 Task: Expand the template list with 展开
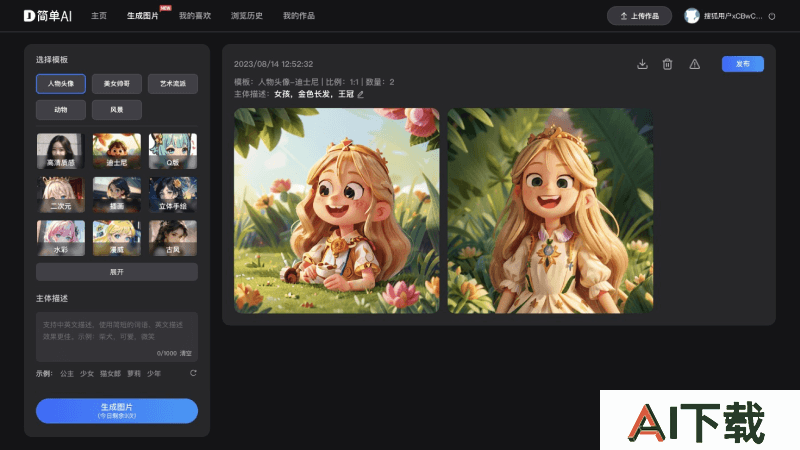point(117,271)
